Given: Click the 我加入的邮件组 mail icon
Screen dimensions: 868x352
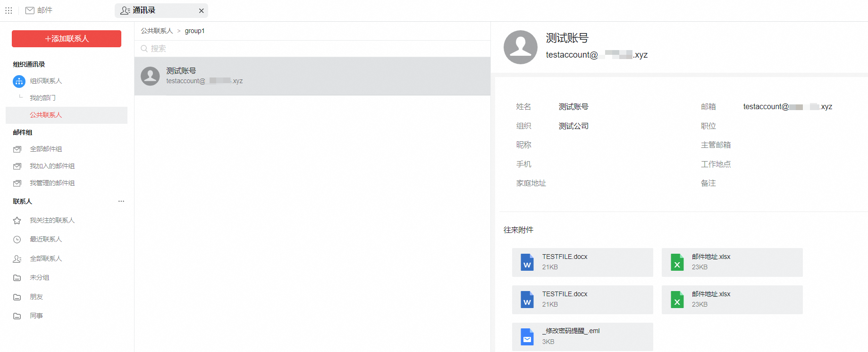Looking at the screenshot, I should tap(17, 166).
